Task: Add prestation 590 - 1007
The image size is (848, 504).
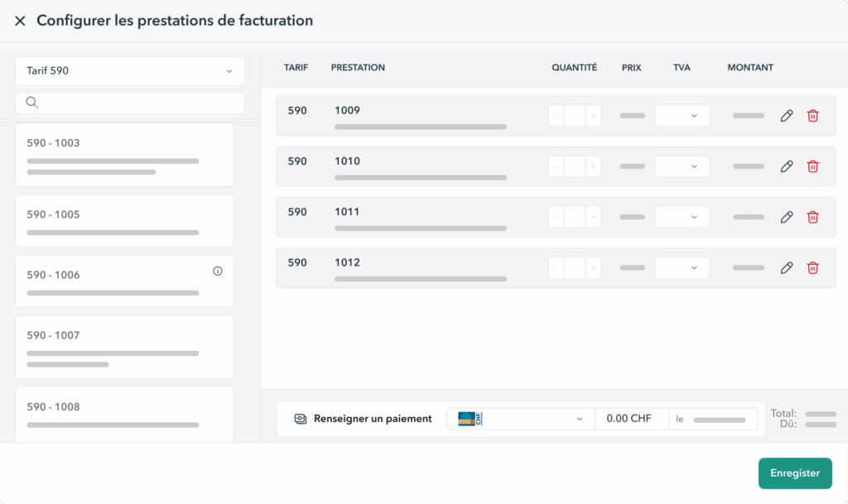Action: 124,347
